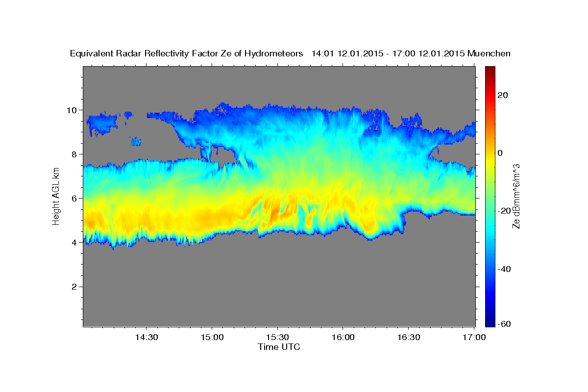Click the dark red top of the colorbar

click(490, 70)
